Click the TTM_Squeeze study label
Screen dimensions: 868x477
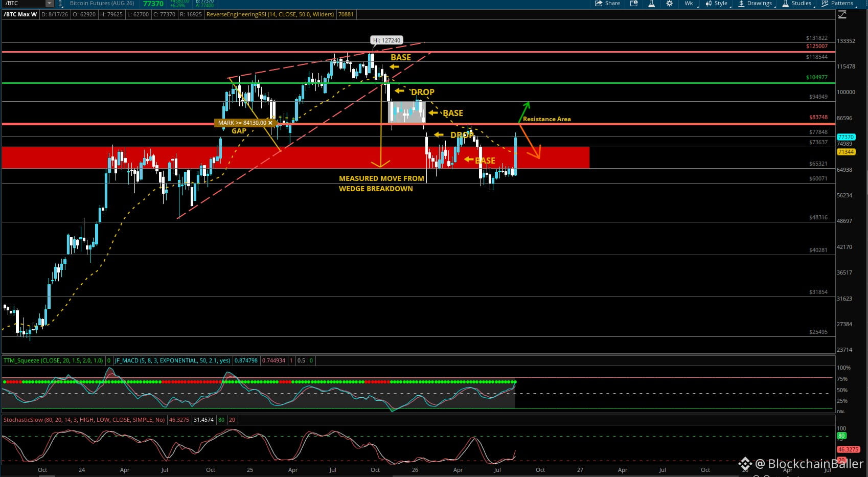coord(53,360)
